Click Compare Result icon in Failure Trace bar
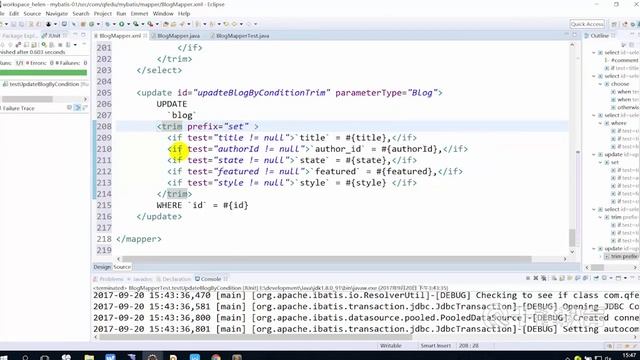Screen dimensions: 640x360 coord(84,108)
